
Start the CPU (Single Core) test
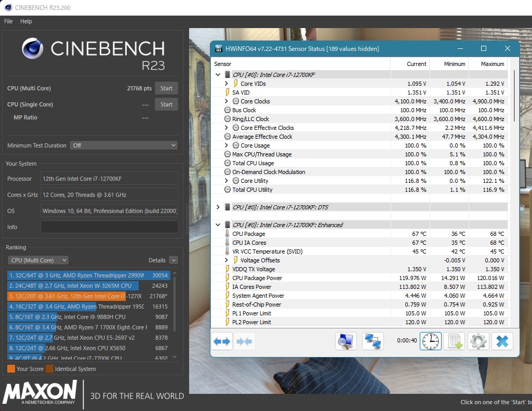coord(166,104)
